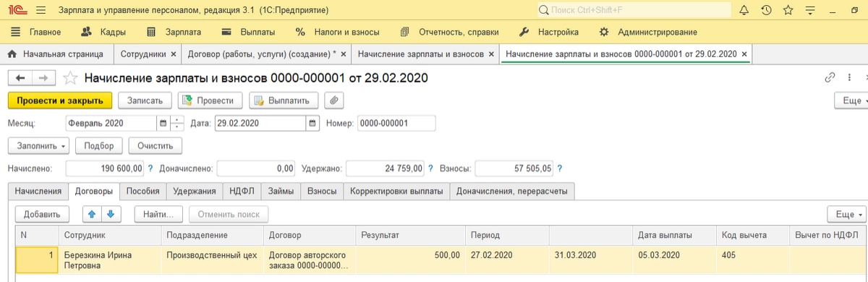Go back with left arrow button

click(x=20, y=78)
